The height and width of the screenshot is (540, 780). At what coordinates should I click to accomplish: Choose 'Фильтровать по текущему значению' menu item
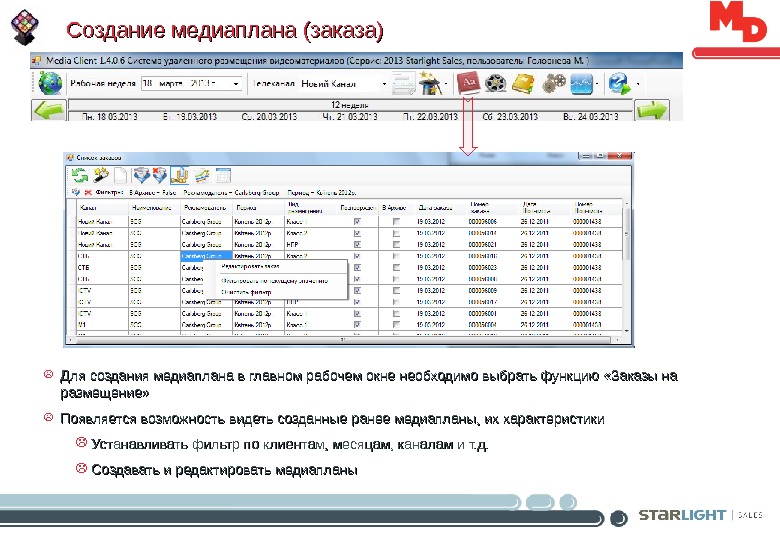click(x=275, y=281)
